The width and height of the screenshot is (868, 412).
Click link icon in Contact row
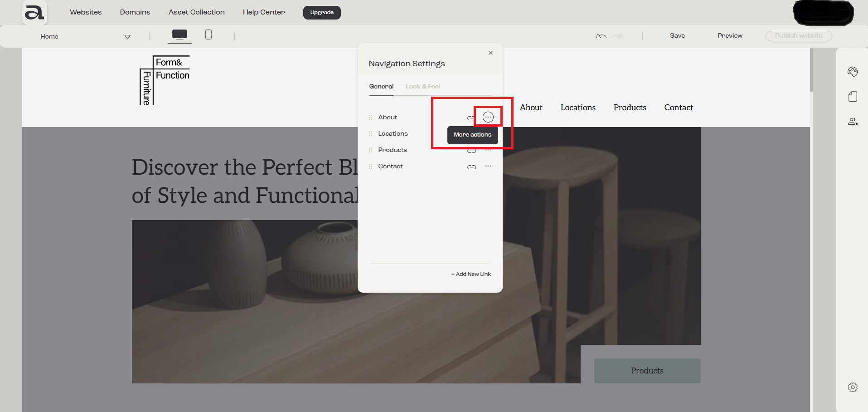click(x=471, y=167)
